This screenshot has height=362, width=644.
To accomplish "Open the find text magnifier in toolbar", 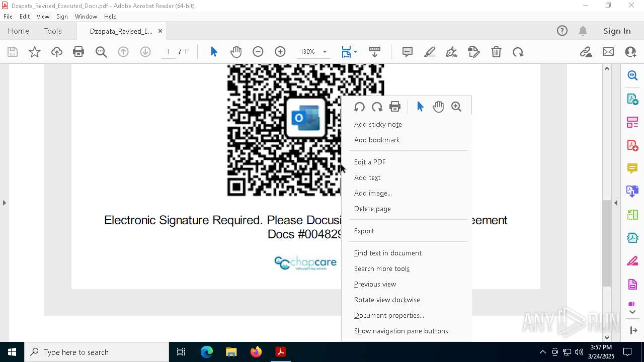I will 101,52.
